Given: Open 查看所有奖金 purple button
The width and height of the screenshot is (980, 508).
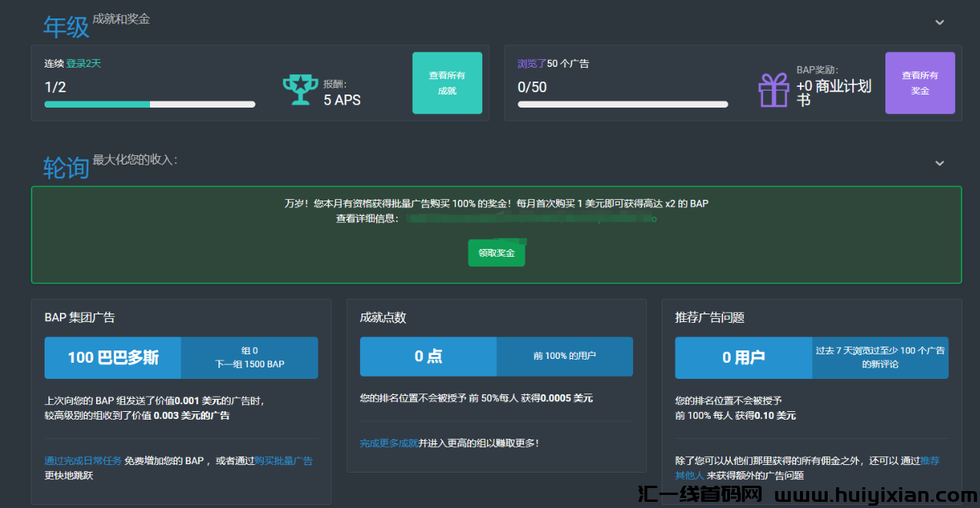Looking at the screenshot, I should (920, 82).
